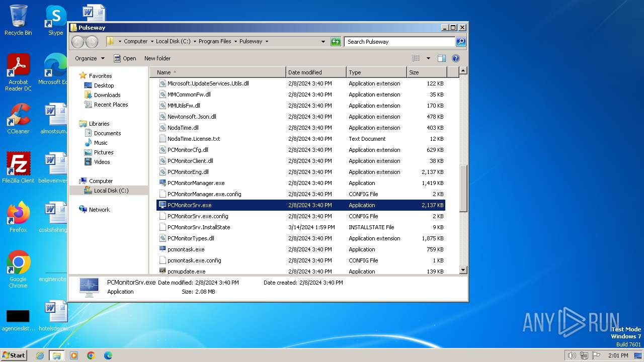
Task: Open the view options dropdown arrow
Action: point(428,58)
